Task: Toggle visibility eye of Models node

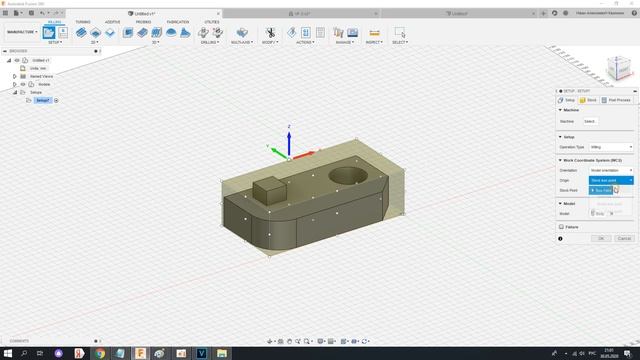Action: point(23,84)
